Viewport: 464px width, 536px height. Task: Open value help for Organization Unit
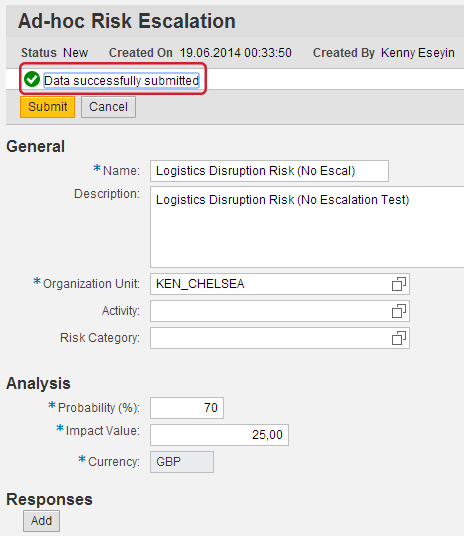[x=399, y=284]
